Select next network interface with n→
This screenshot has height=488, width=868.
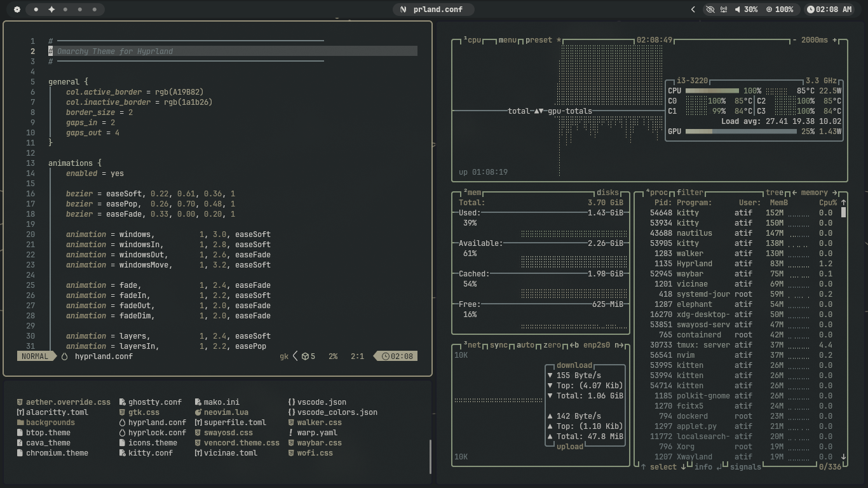[620, 345]
